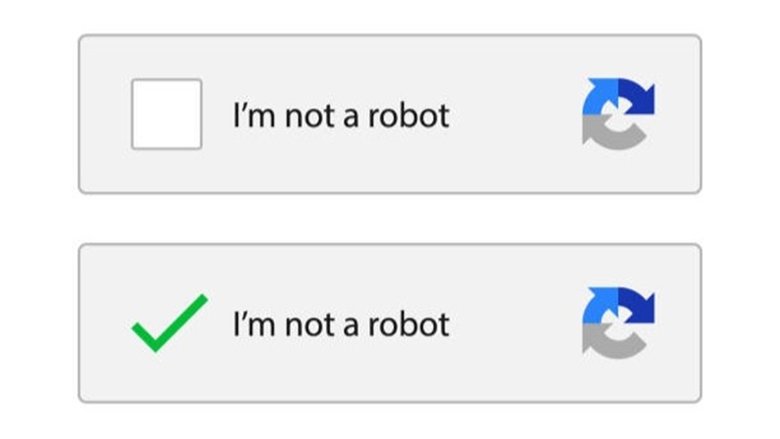Click the word "I'm" in the unchecked widget
This screenshot has height=439, width=780.
(x=254, y=116)
